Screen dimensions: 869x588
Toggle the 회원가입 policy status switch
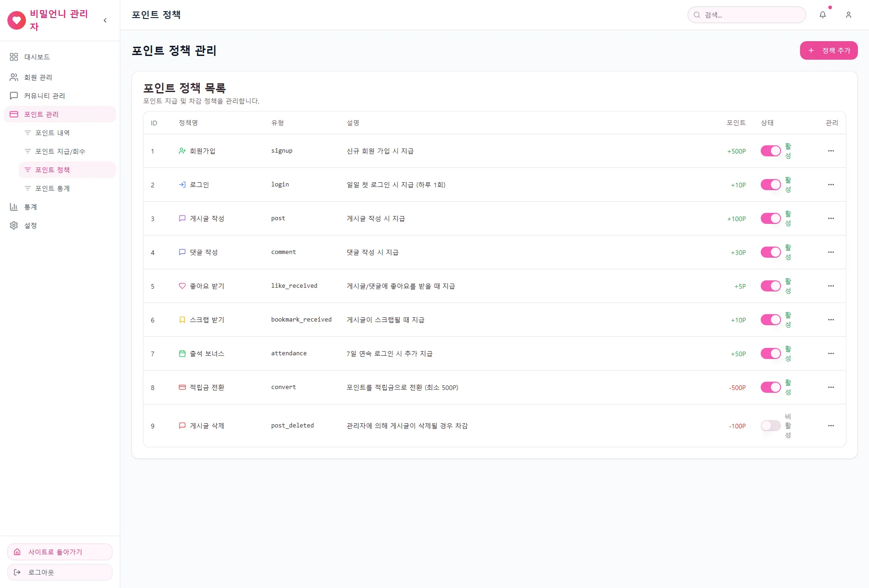771,151
